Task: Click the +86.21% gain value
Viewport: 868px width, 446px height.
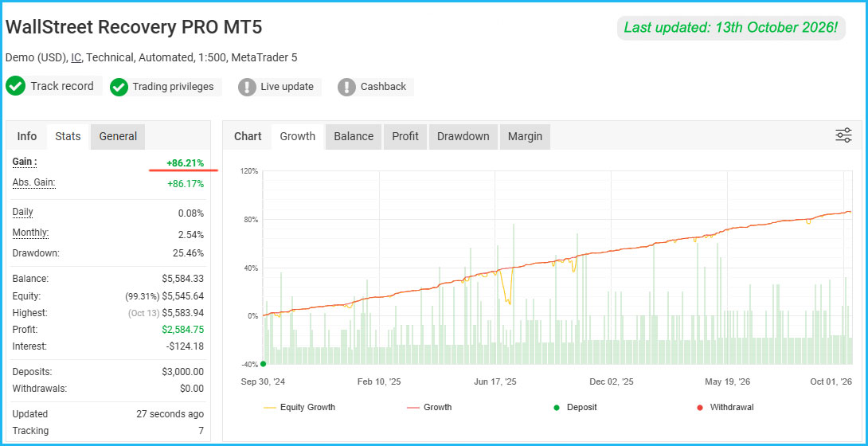Action: pyautogui.click(x=186, y=163)
